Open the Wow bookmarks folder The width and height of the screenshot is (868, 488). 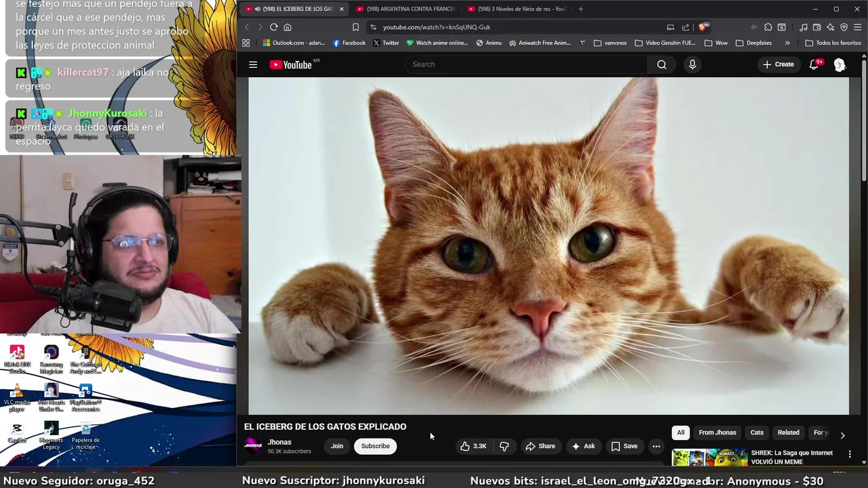[x=716, y=43]
